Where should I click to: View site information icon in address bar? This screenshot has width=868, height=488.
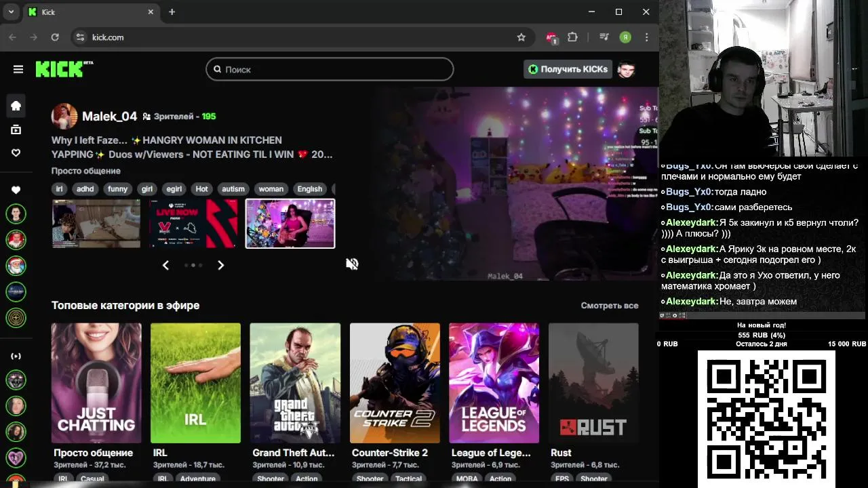(x=80, y=37)
